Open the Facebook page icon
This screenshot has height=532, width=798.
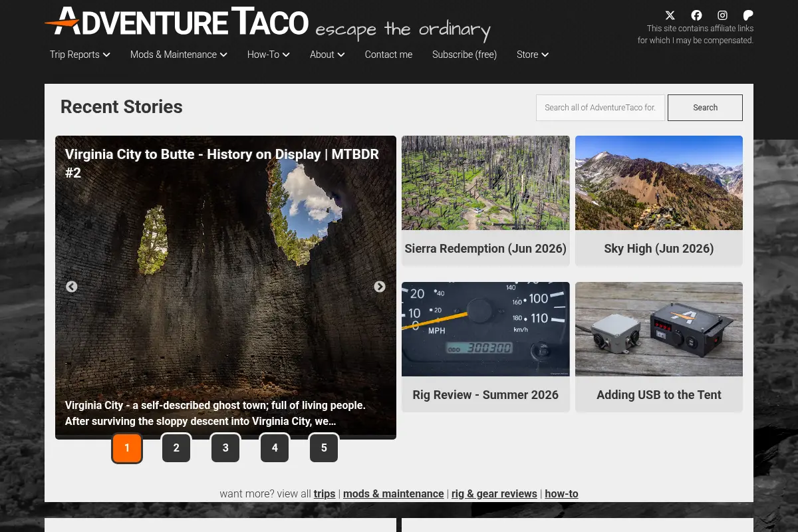coord(696,15)
